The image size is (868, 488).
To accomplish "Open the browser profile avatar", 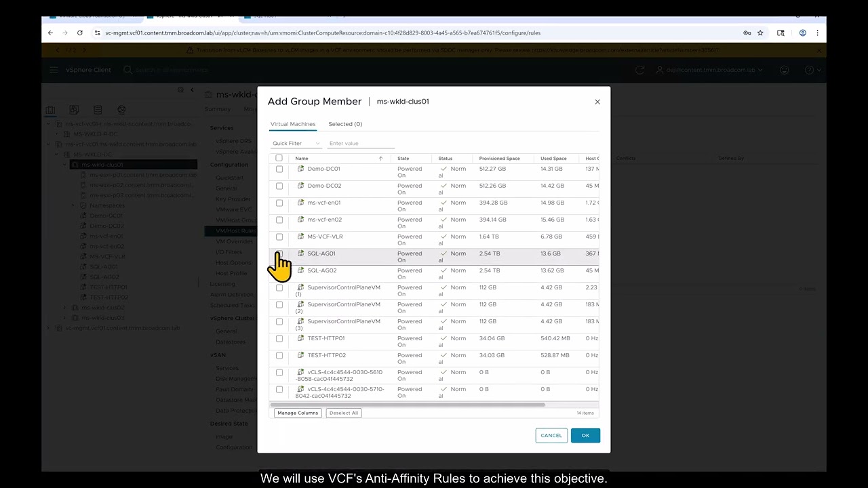I will (x=803, y=33).
